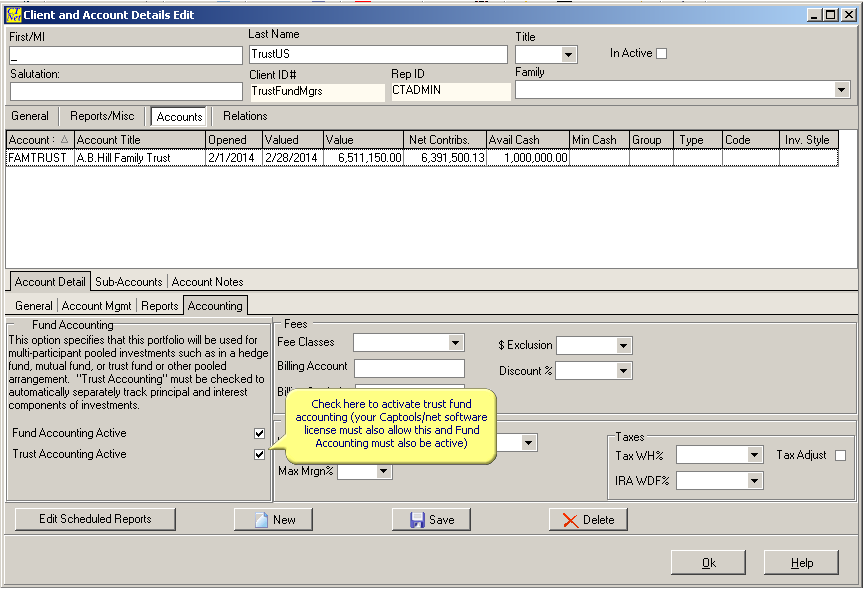Toggle the In Active checkbox
The image size is (864, 589).
(x=661, y=54)
